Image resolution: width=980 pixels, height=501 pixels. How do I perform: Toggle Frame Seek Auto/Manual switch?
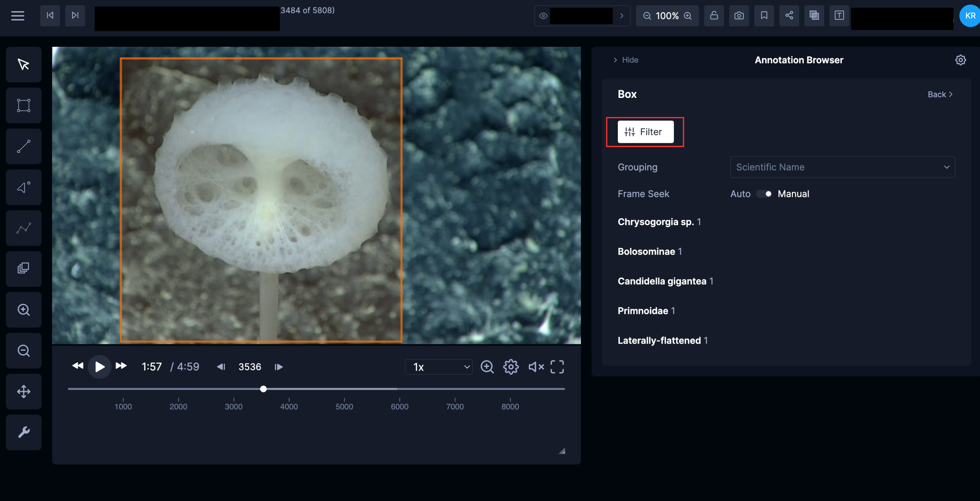764,194
